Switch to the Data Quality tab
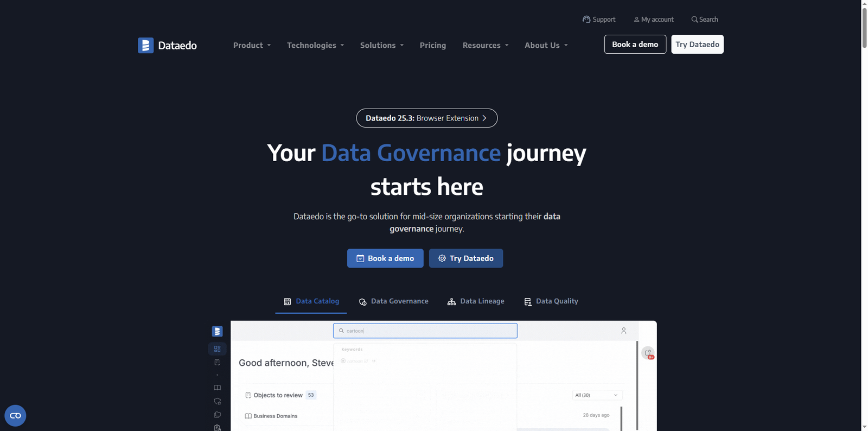The image size is (868, 431). point(551,301)
